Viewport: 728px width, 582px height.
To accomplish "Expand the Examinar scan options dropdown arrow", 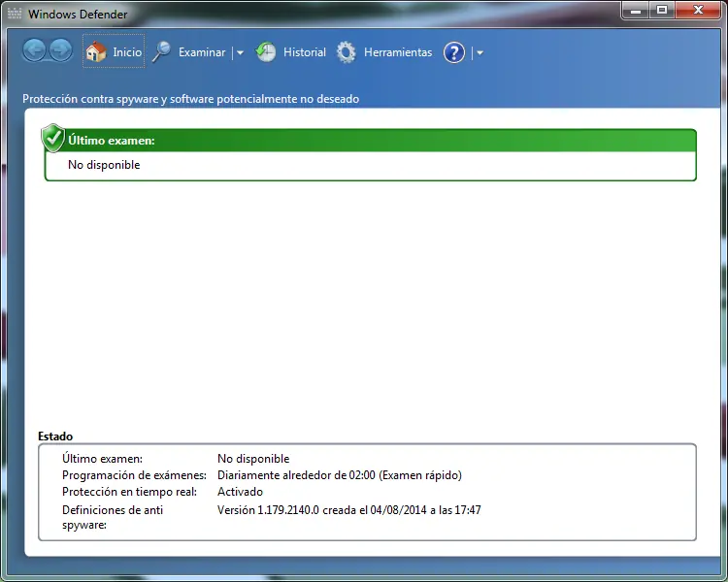I will point(240,53).
